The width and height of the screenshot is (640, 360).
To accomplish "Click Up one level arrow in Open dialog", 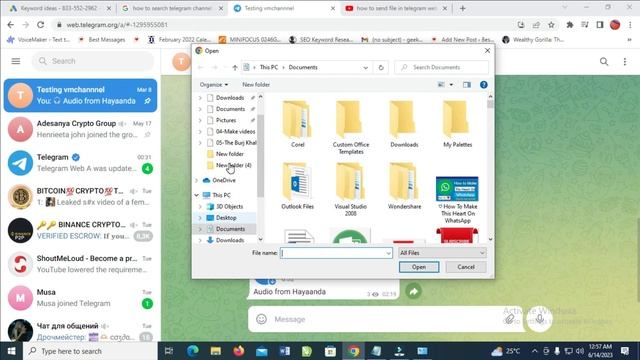I will (235, 67).
